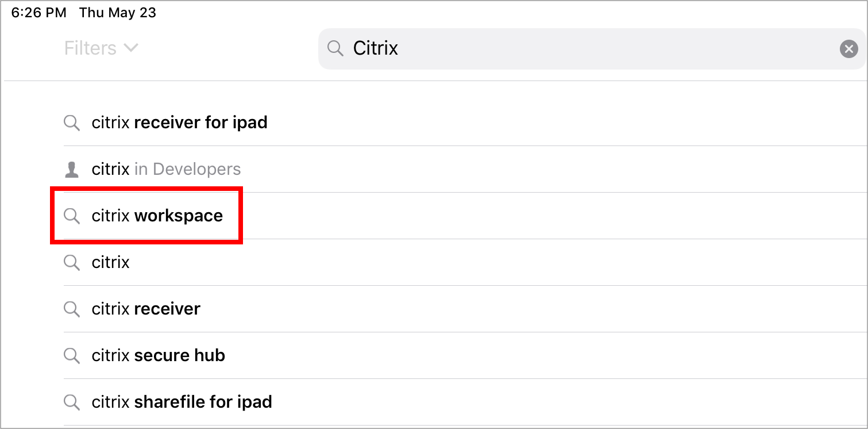868x429 pixels.
Task: Open "citrix in Developers" result
Action: 166,169
